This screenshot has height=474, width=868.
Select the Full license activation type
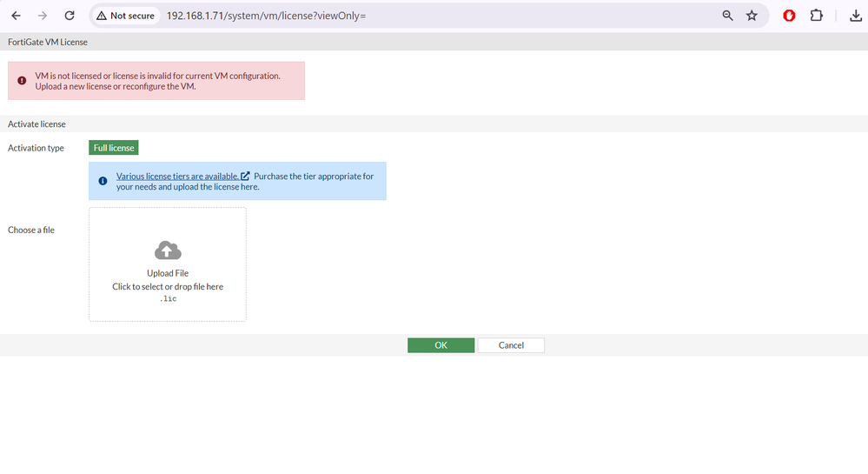tap(114, 148)
